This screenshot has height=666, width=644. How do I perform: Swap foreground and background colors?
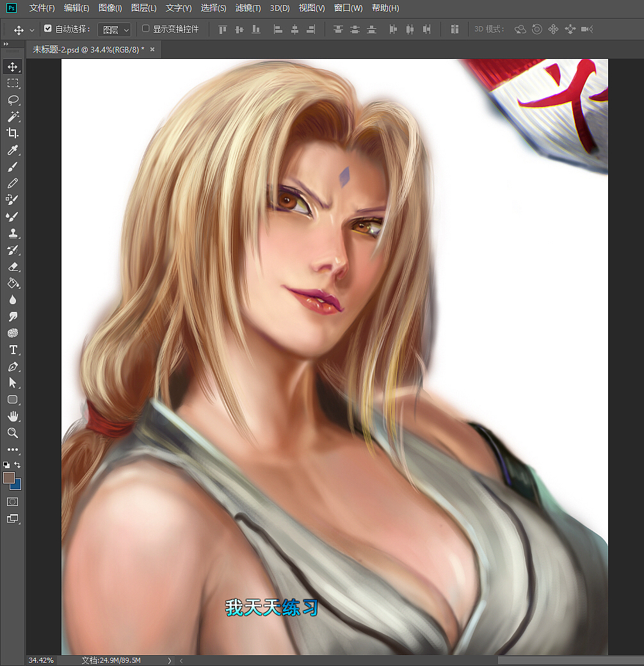click(x=17, y=465)
